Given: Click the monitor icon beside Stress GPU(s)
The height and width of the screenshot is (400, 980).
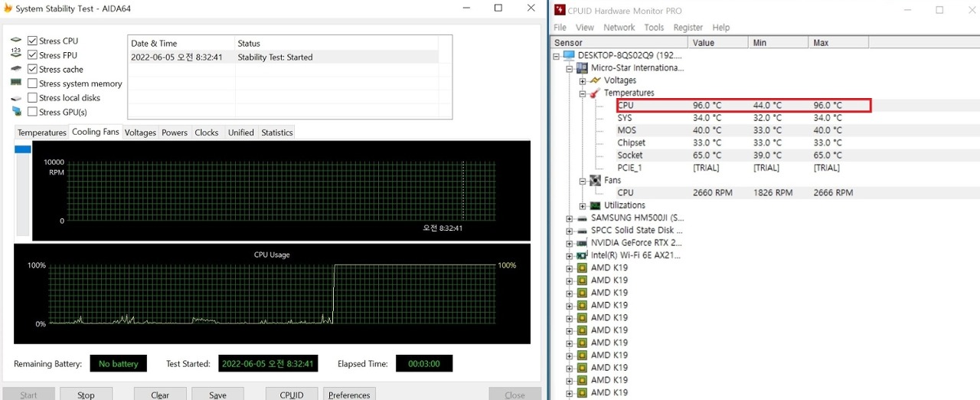Looking at the screenshot, I should tap(16, 111).
